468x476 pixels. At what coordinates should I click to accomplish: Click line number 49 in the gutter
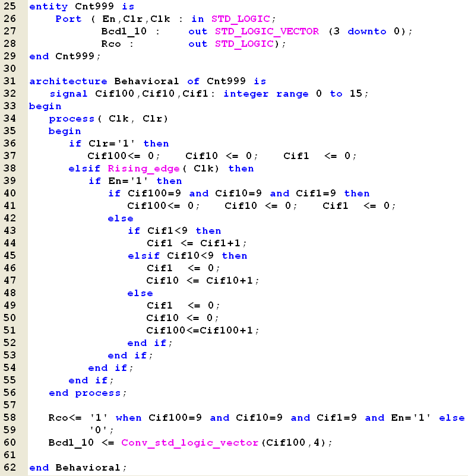10,306
